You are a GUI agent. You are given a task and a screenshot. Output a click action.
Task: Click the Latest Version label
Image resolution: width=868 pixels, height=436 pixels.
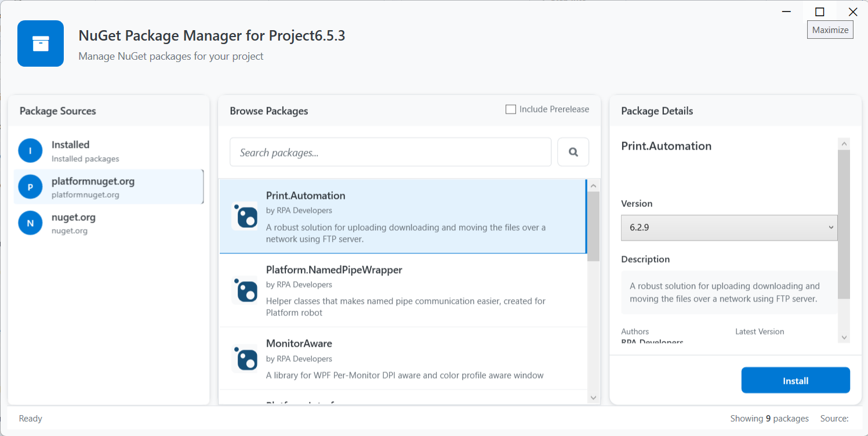(x=760, y=332)
